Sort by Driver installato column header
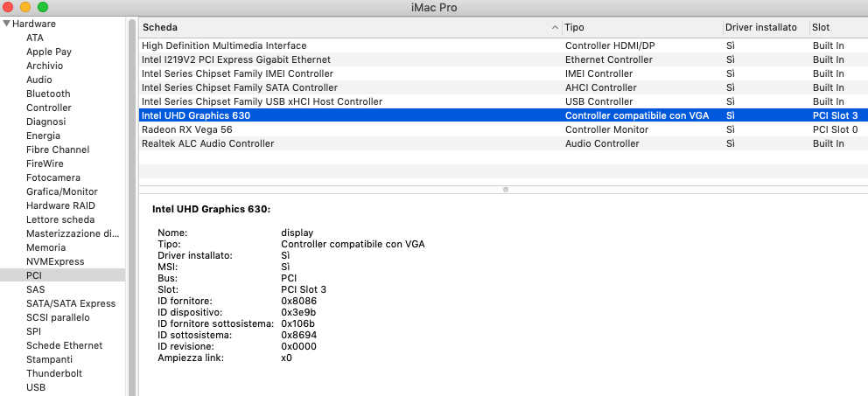 tap(765, 27)
